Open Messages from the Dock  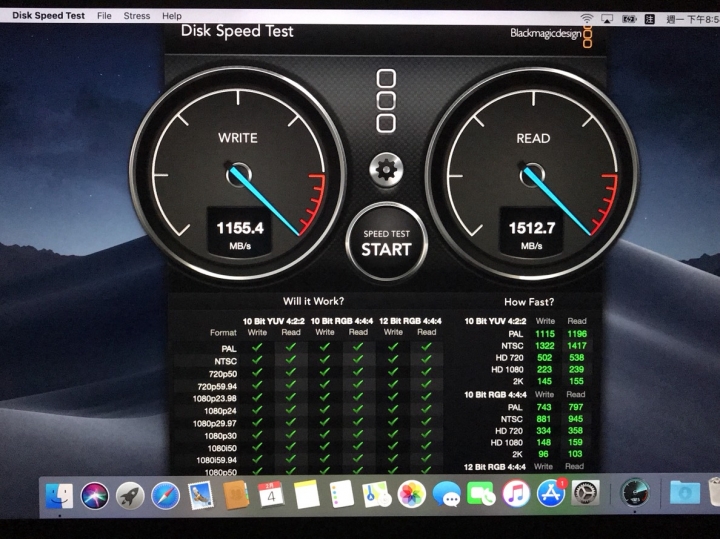pyautogui.click(x=447, y=494)
